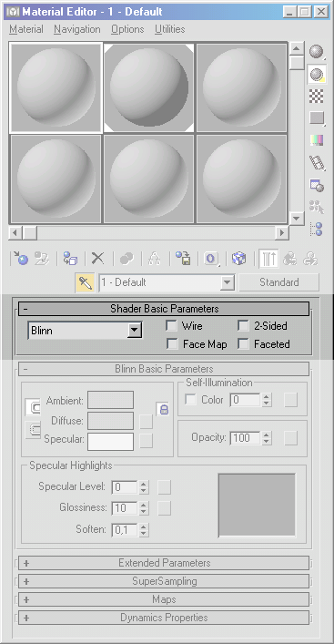Open the Blinn shader dropdown
Screen dimensions: 334x644
pos(85,330)
